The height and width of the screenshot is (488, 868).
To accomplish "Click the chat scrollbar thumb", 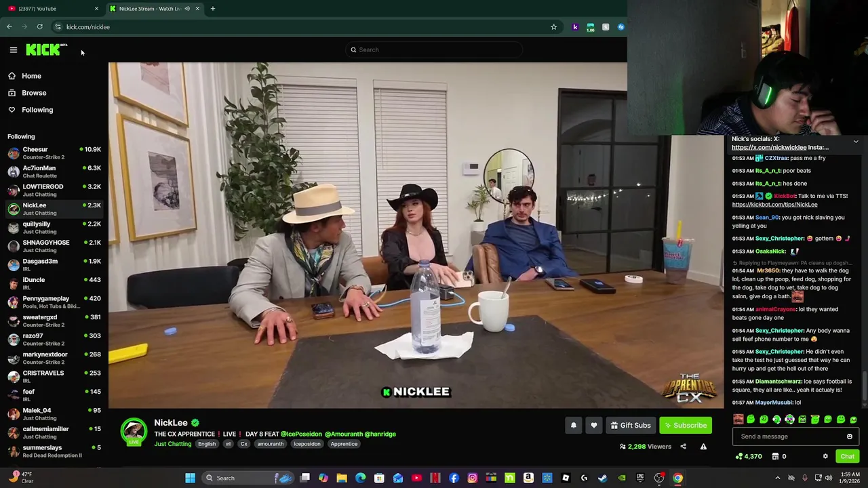I will point(864,386).
